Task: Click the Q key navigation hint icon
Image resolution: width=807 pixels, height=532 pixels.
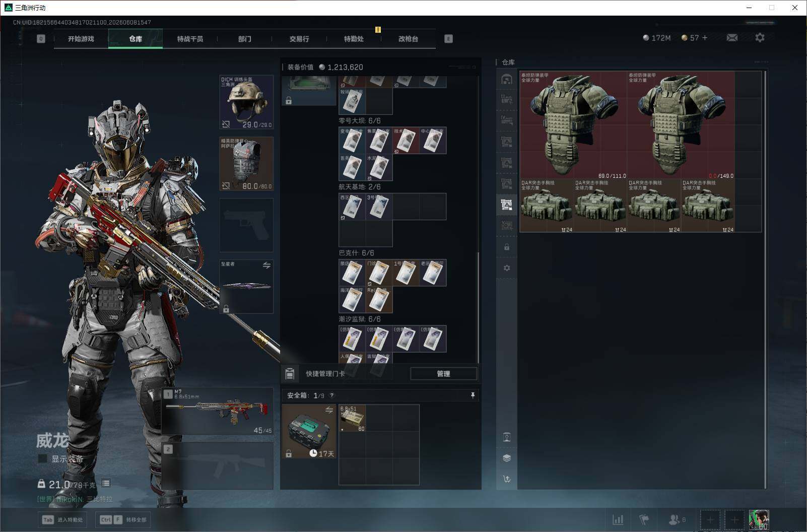Action: click(41, 39)
